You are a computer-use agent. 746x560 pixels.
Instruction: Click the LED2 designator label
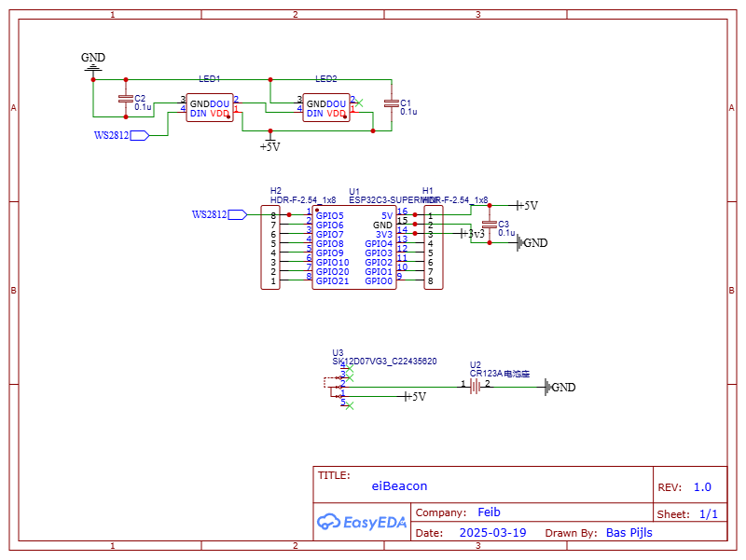click(325, 79)
